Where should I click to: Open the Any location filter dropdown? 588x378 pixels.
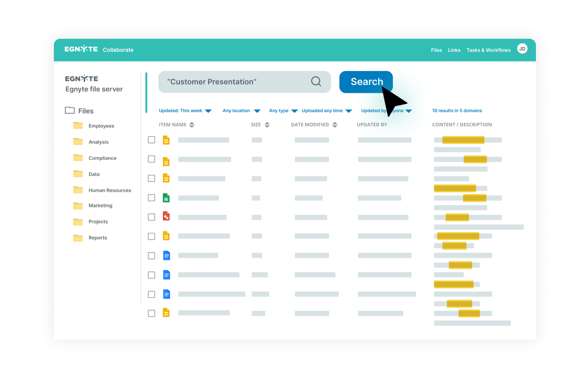pos(241,110)
